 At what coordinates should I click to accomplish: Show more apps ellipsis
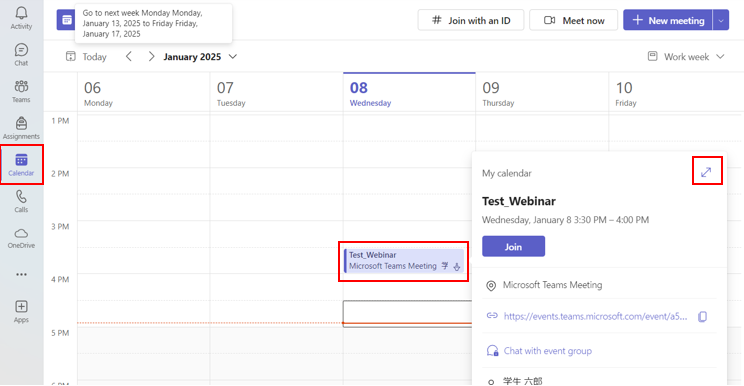click(21, 275)
